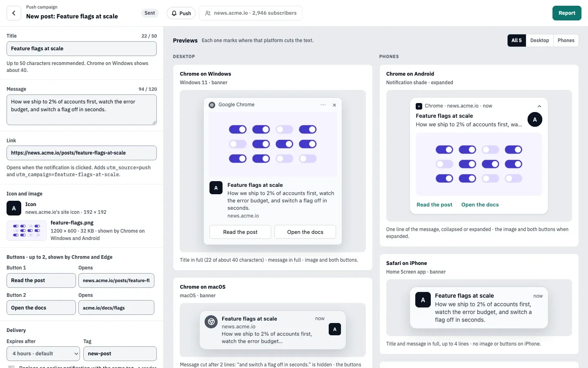Click the '94 / 120' message character counter
This screenshot has width=588, height=368.
(148, 89)
